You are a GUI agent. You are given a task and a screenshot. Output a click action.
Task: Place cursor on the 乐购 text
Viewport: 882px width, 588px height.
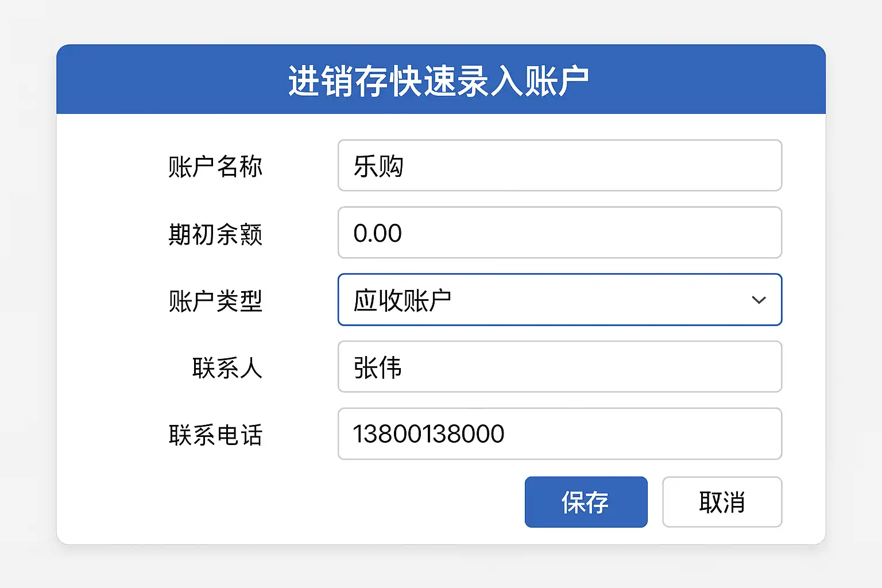[x=378, y=166]
